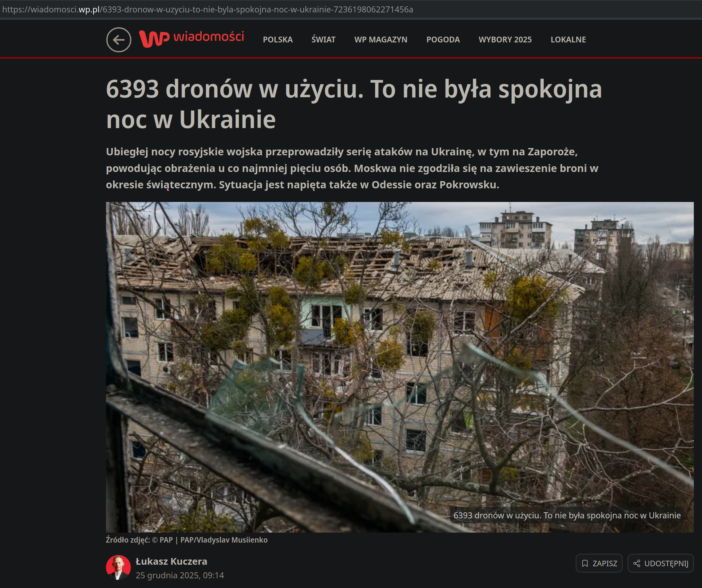Open author link Łukasz Kuczera
The height and width of the screenshot is (588, 702).
pyautogui.click(x=171, y=561)
